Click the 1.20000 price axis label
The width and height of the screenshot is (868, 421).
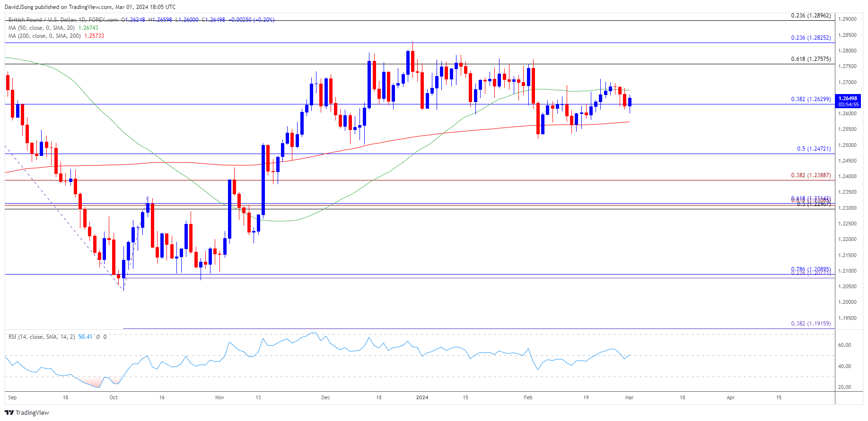point(847,302)
